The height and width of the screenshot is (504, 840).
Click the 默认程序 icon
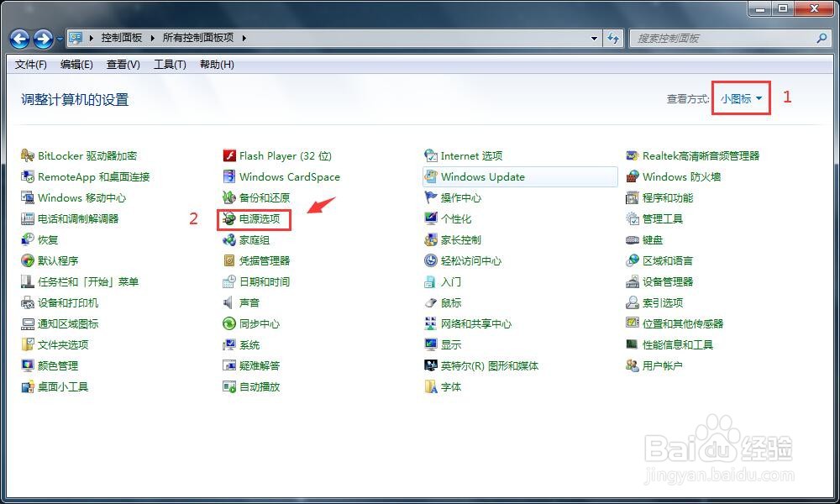click(28, 261)
